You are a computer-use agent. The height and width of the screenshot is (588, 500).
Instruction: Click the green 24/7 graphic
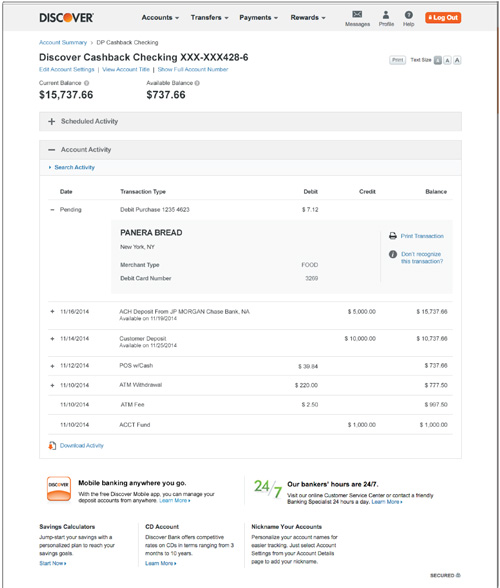268,489
